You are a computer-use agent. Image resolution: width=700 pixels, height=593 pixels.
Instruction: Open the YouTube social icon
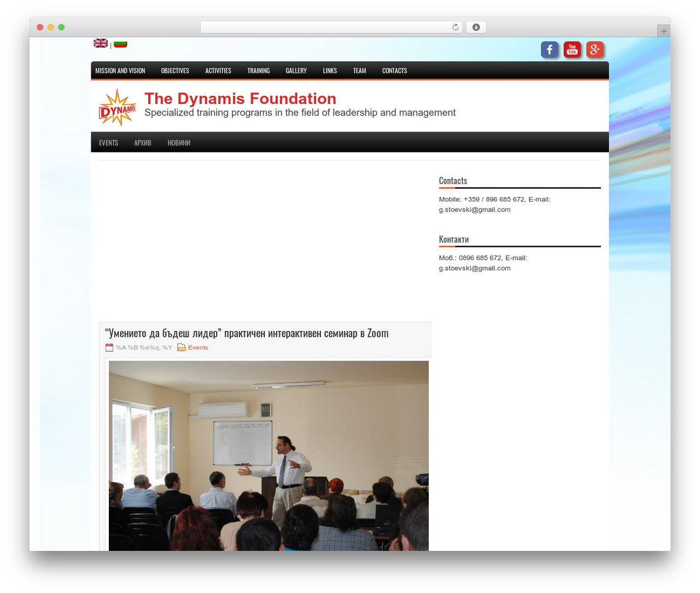coord(572,50)
